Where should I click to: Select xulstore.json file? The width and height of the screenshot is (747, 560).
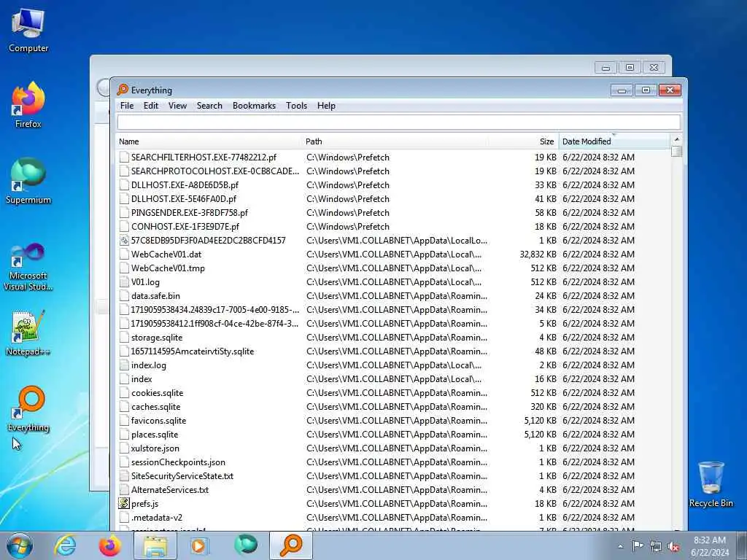155,448
